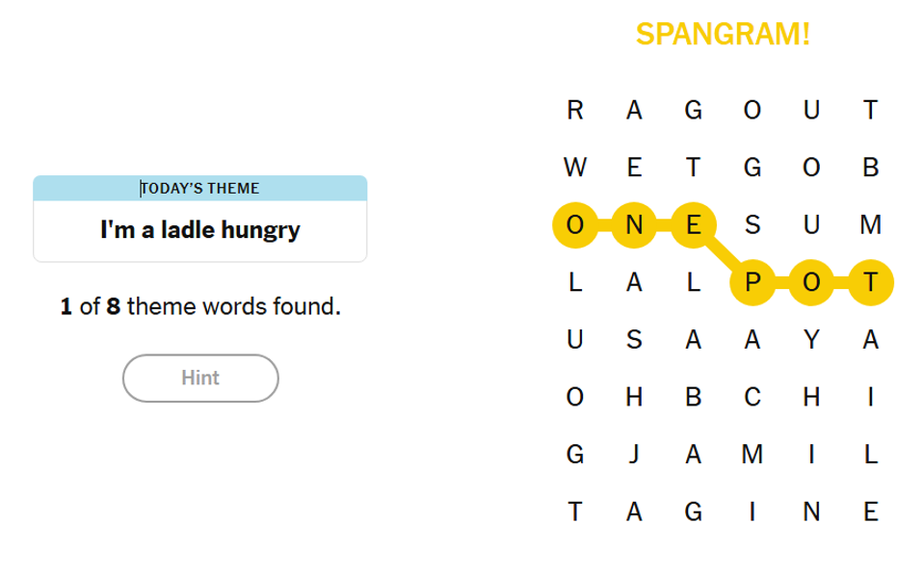Viewport: 924px width, 576px height.
Task: Choose the letter N in the bottom row
Action: click(x=812, y=511)
